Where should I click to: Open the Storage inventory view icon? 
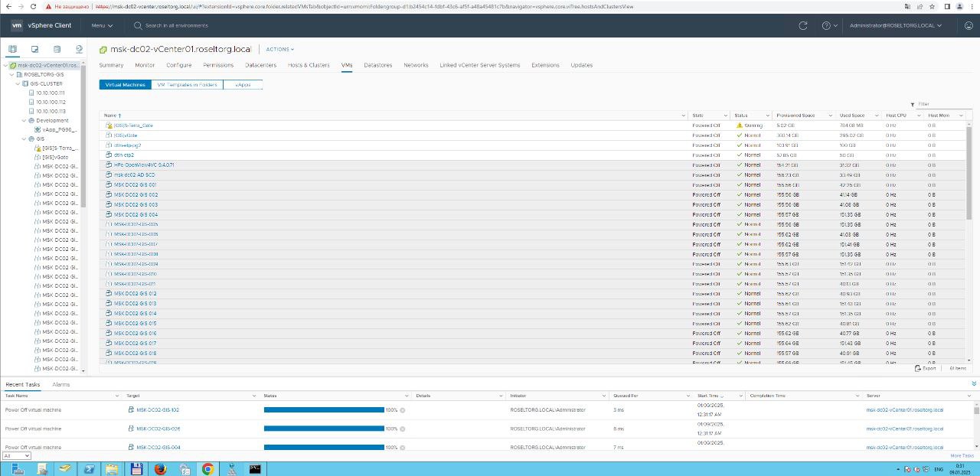pyautogui.click(x=57, y=49)
